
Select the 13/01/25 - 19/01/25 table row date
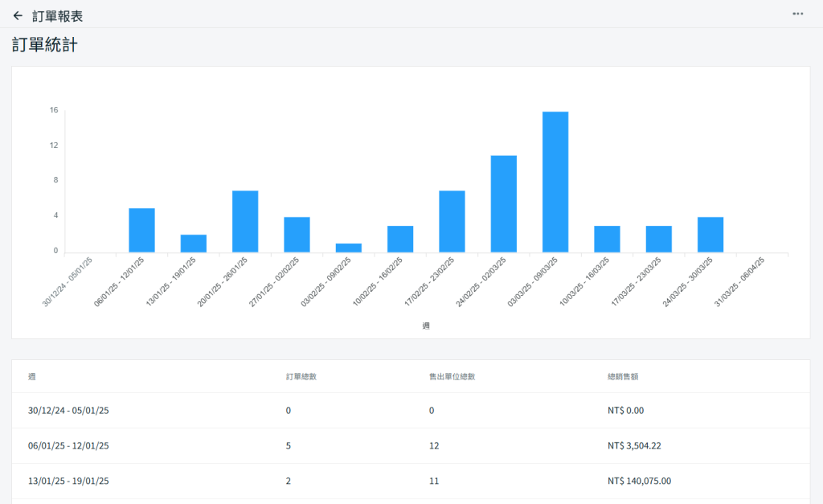pos(68,481)
